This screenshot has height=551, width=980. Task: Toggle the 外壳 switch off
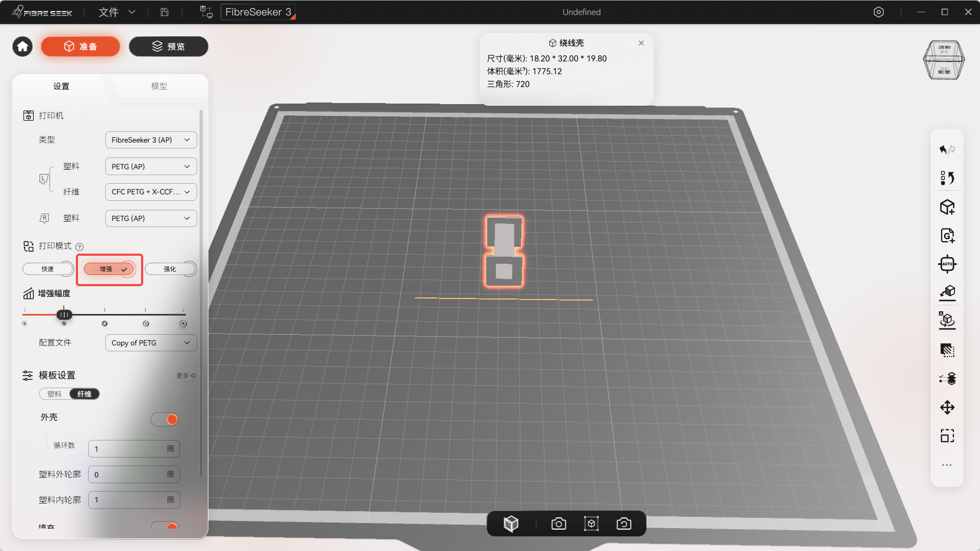tap(165, 419)
